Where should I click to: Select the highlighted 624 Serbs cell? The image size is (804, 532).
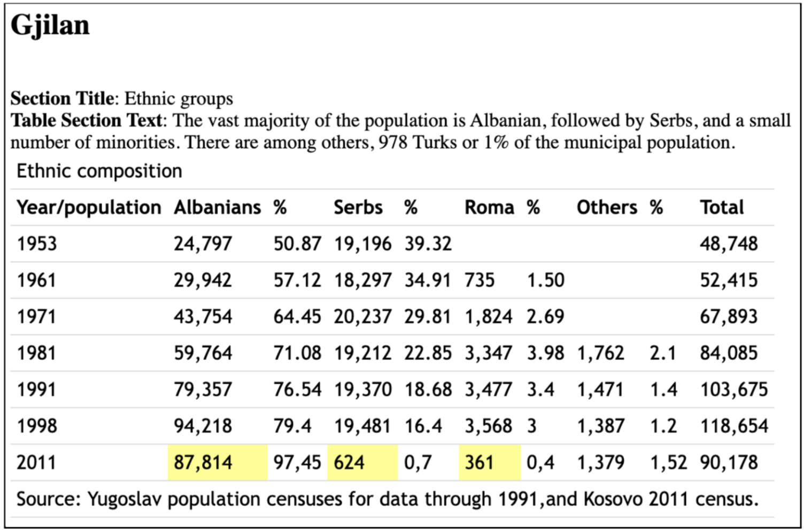tap(350, 462)
